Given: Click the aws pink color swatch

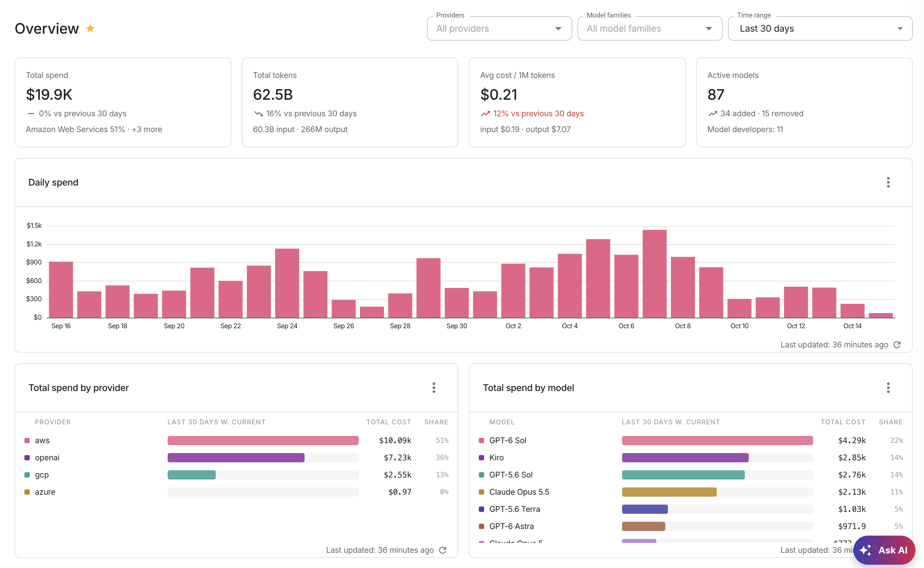Looking at the screenshot, I should (x=27, y=440).
